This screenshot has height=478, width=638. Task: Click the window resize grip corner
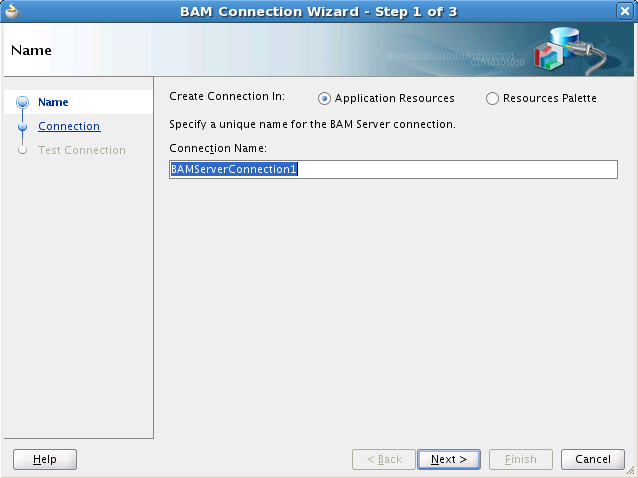(x=630, y=471)
